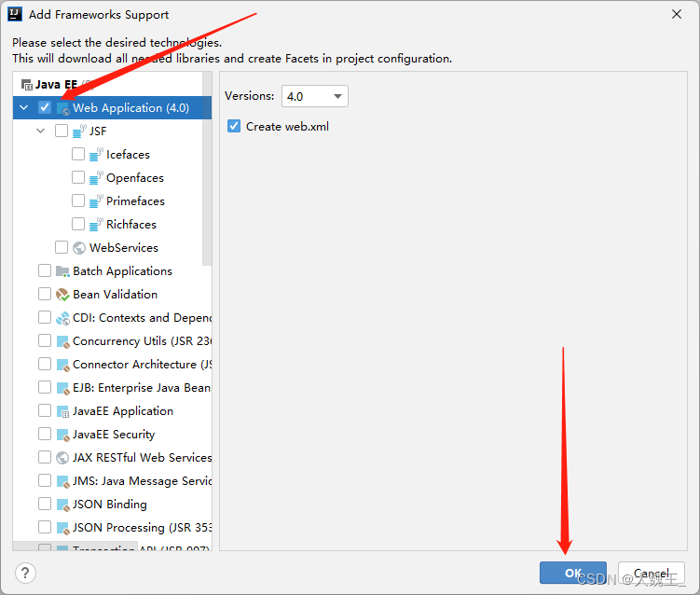
Task: Click the WebServices globe icon
Action: click(x=79, y=248)
